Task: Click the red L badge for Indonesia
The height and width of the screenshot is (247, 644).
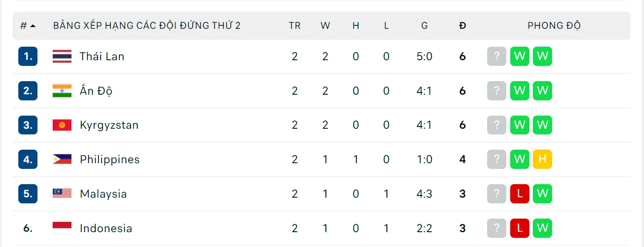Action: [x=519, y=228]
